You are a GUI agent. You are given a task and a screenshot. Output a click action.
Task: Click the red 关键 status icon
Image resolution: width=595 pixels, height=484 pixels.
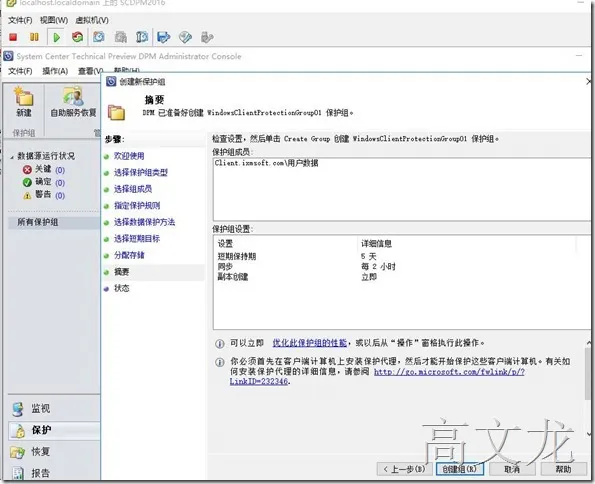click(x=27, y=169)
